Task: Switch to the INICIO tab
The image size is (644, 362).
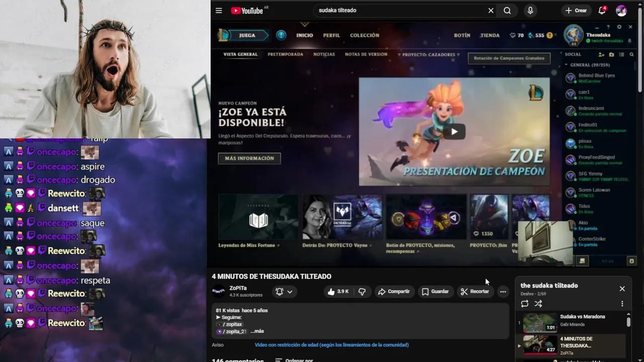Action: click(x=304, y=35)
